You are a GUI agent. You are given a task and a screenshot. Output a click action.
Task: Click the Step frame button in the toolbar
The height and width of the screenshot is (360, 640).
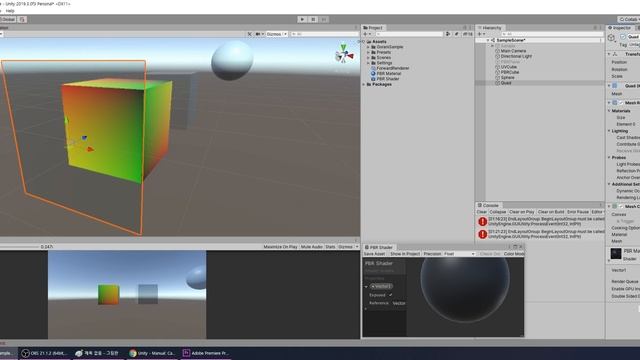324,19
